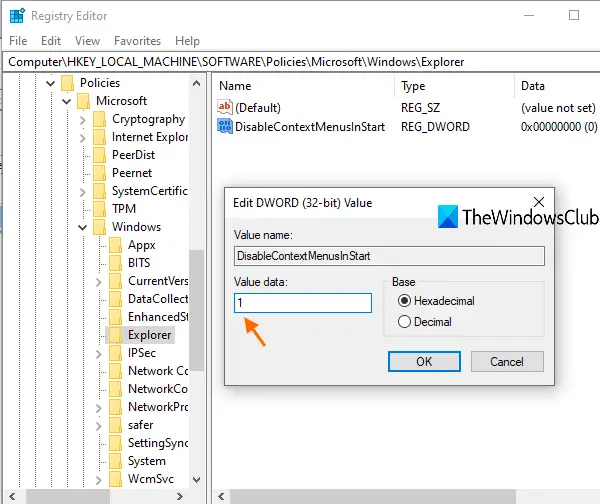Click the Value data input field
The height and width of the screenshot is (504, 600).
click(x=303, y=303)
